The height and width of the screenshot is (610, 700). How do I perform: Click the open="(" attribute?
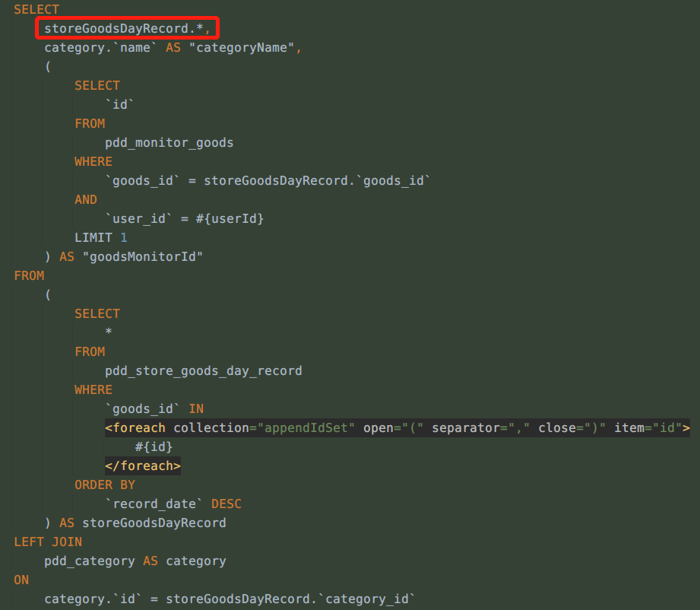point(393,428)
